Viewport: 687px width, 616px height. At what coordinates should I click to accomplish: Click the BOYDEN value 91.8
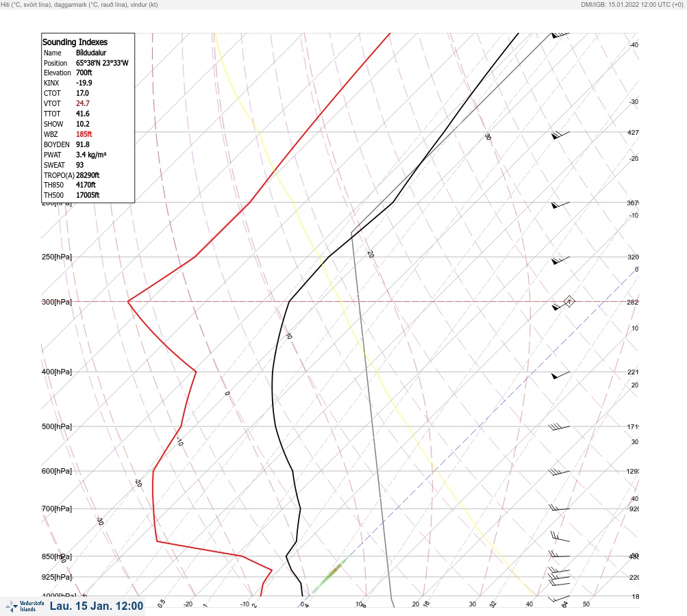(x=83, y=144)
